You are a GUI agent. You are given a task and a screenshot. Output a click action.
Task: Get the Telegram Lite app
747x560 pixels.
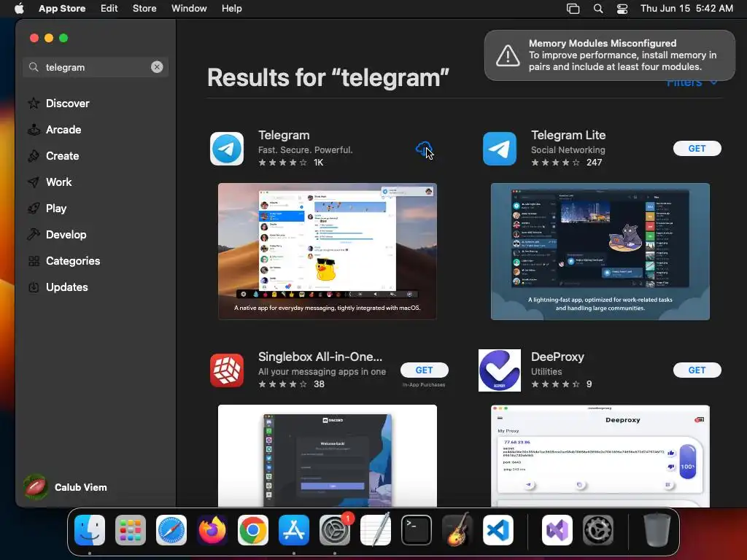click(697, 149)
